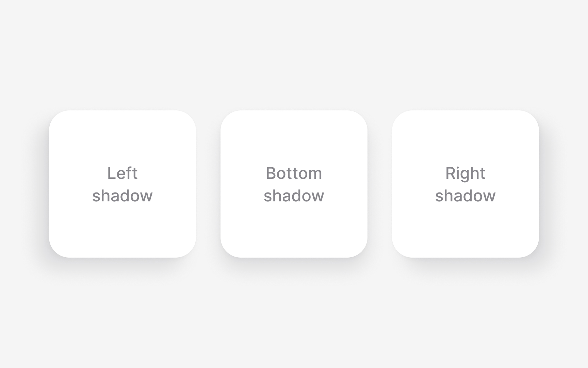The width and height of the screenshot is (588, 368).
Task: Click the background between Left and Bottom cards
Action: coord(209,184)
